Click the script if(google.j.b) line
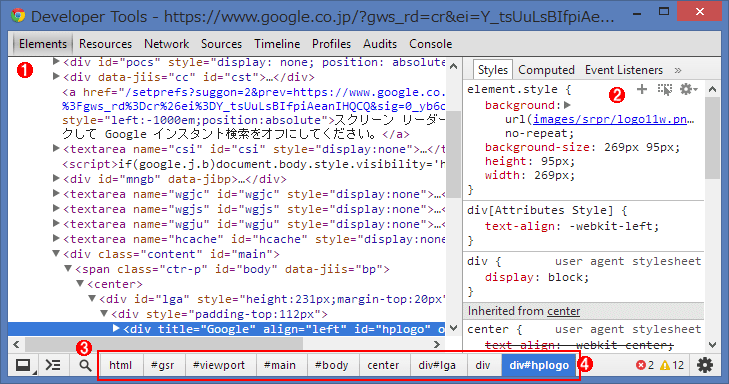 tap(254, 164)
